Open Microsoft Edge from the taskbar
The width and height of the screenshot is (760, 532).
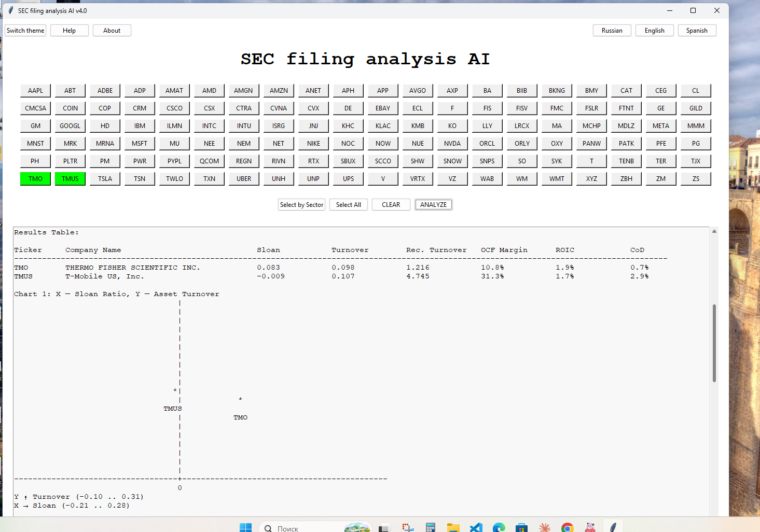tap(499, 528)
